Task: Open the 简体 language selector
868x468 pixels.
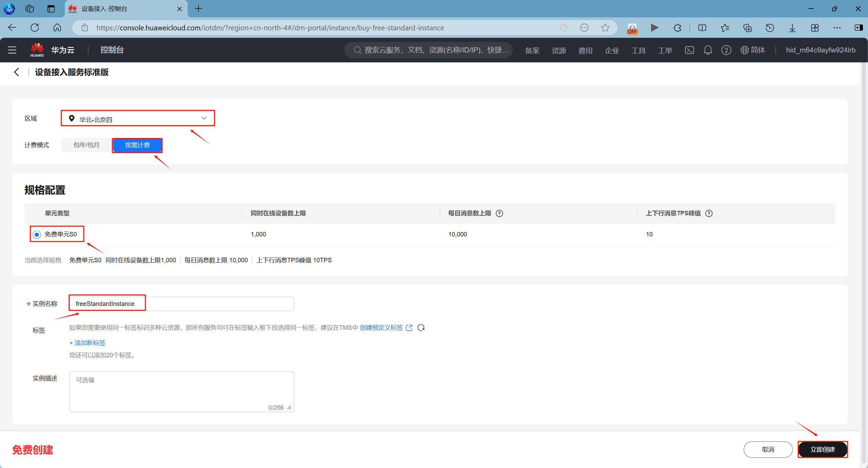Action: 753,50
